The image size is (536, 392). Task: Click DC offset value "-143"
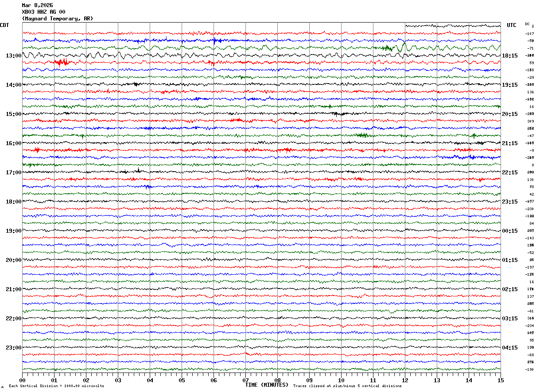pyautogui.click(x=529, y=238)
